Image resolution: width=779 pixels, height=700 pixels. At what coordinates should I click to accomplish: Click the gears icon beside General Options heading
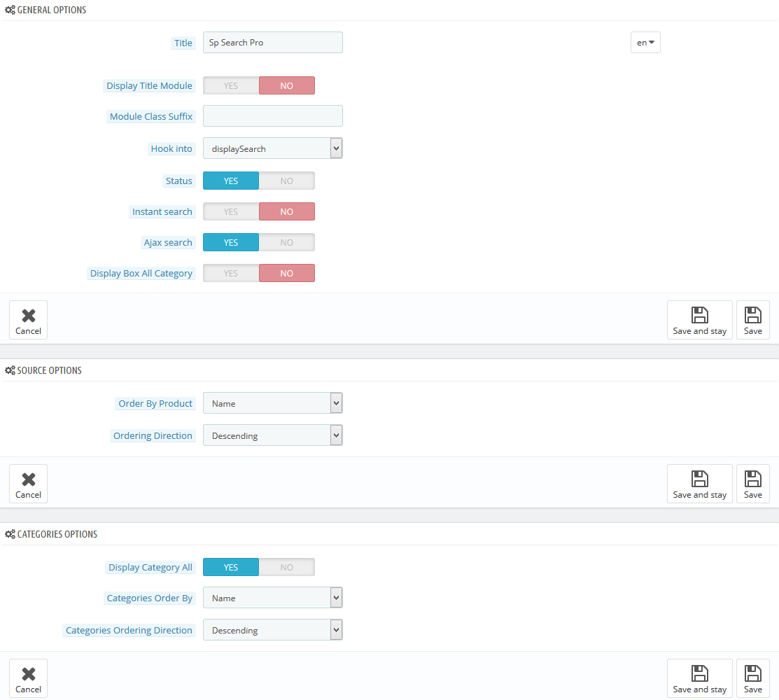(x=10, y=10)
